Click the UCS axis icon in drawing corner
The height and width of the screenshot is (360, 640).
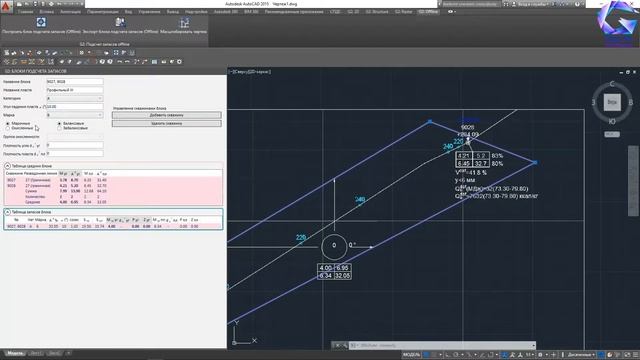tap(244, 333)
